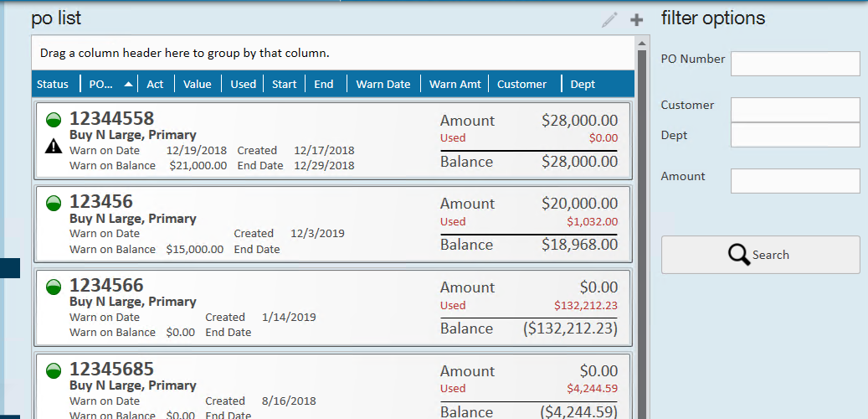The image size is (868, 419).
Task: Click the pencil edit icon above po list
Action: [609, 20]
